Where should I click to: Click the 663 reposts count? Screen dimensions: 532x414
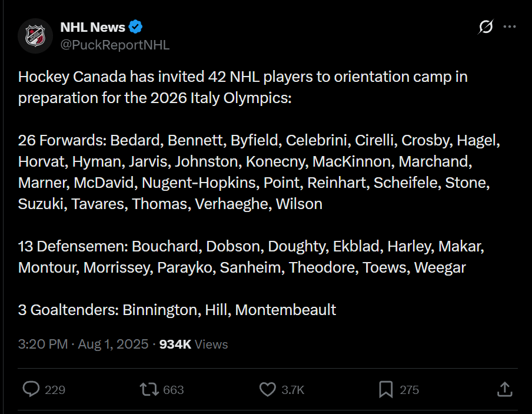tap(174, 390)
